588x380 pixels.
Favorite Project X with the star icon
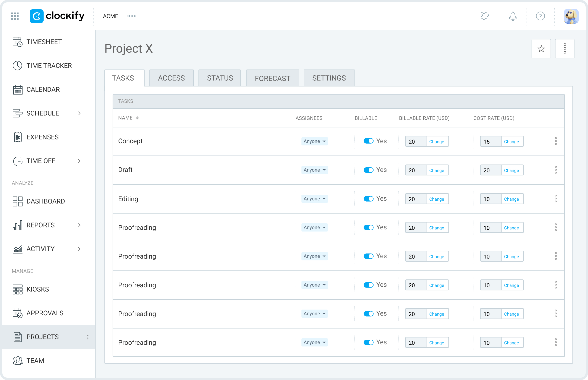(541, 49)
